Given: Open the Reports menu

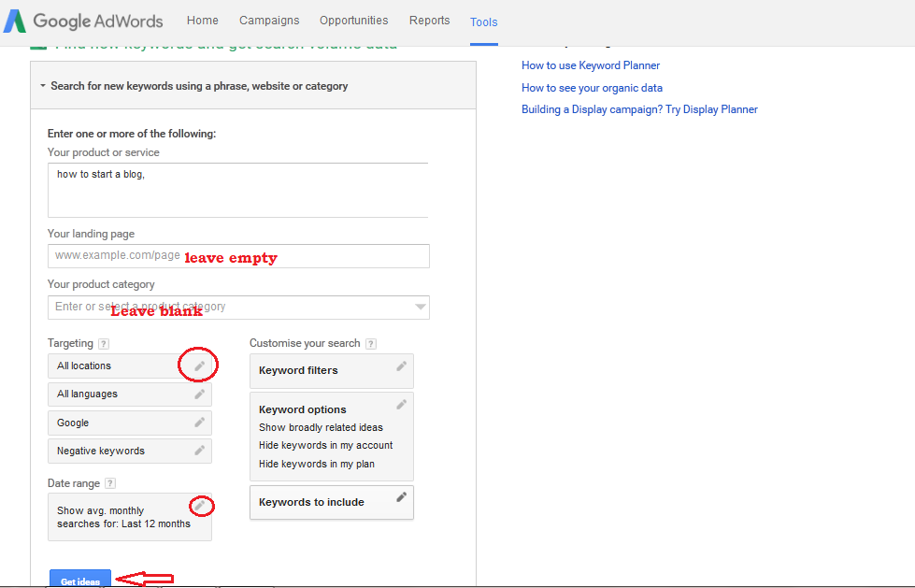Looking at the screenshot, I should (429, 20).
